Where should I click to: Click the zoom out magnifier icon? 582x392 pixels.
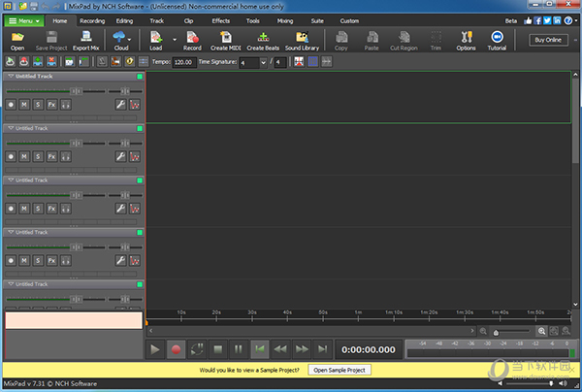click(483, 331)
